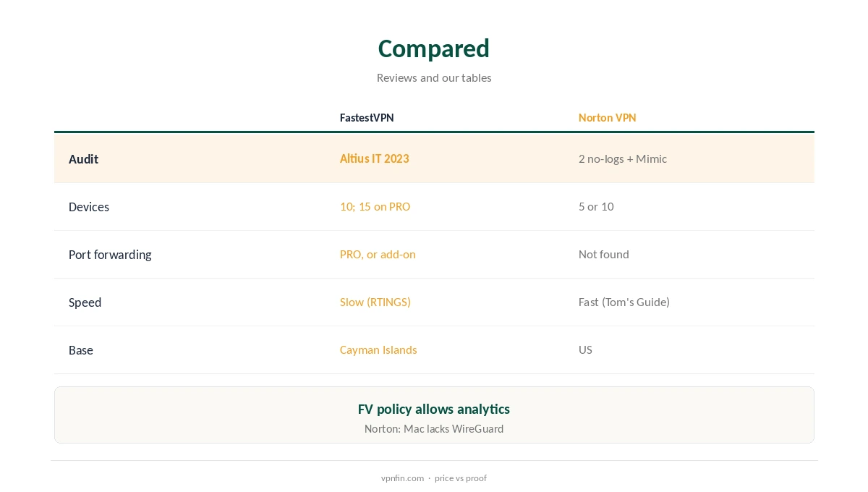The image size is (868, 492).
Task: Click the 'PRO, or add-on' cell
Action: (378, 254)
